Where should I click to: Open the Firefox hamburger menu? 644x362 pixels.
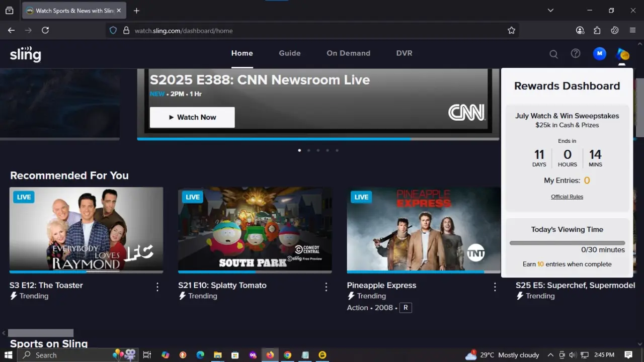click(632, 30)
